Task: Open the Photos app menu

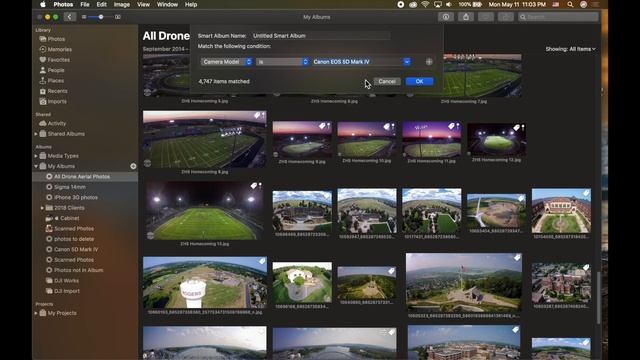Action: pyautogui.click(x=63, y=4)
